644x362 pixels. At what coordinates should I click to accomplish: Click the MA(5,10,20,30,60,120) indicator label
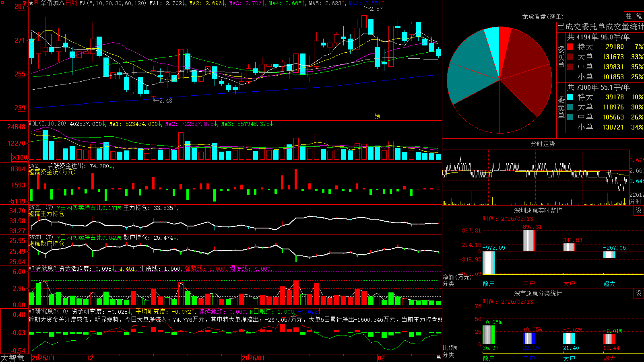[113, 3]
